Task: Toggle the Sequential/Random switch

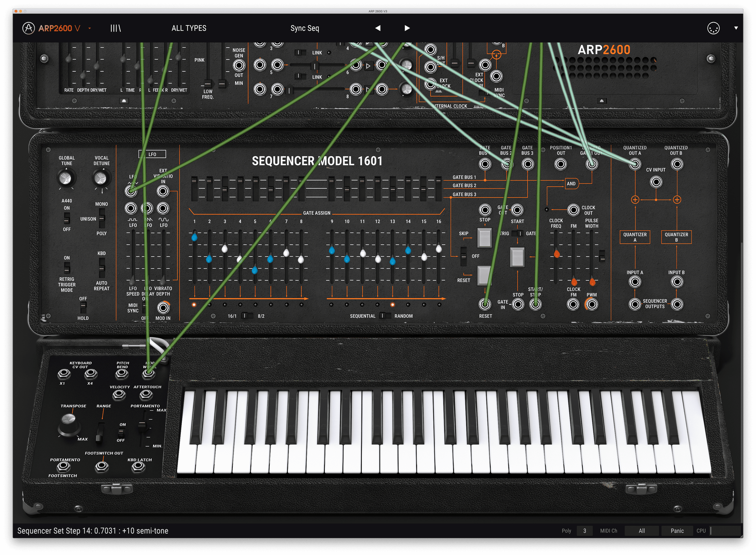Action: coord(385,316)
